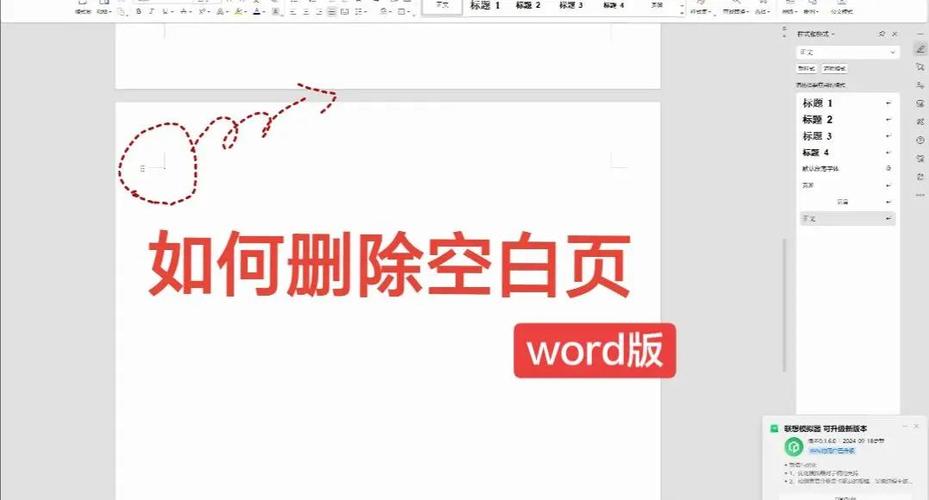The image size is (929, 500).
Task: Open the third icon in the right sidebar strip
Action: tap(920, 85)
